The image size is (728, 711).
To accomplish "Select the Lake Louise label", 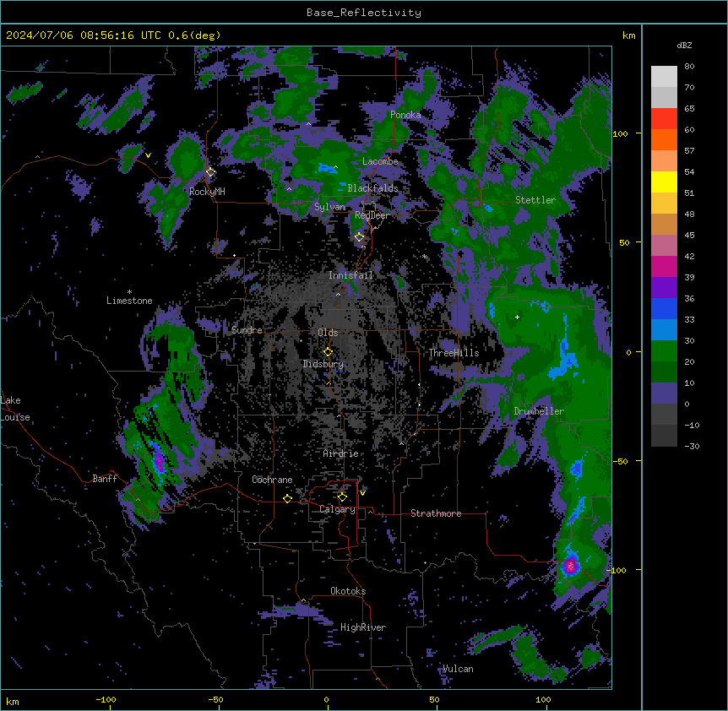I will 15,409.
